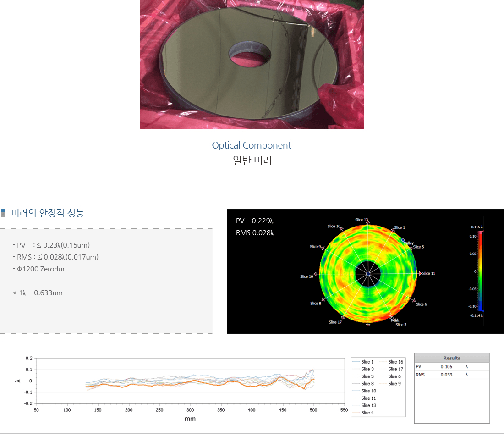Screen dimensions: 504x442
Task: Click the 'Slice 13' marker on the map
Action: (x=362, y=220)
